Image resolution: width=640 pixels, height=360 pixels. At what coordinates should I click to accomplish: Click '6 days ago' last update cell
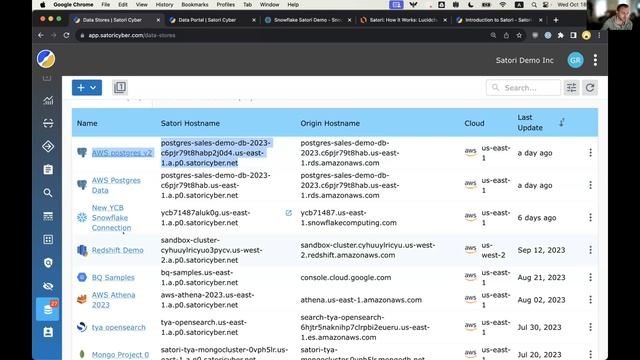(537, 218)
